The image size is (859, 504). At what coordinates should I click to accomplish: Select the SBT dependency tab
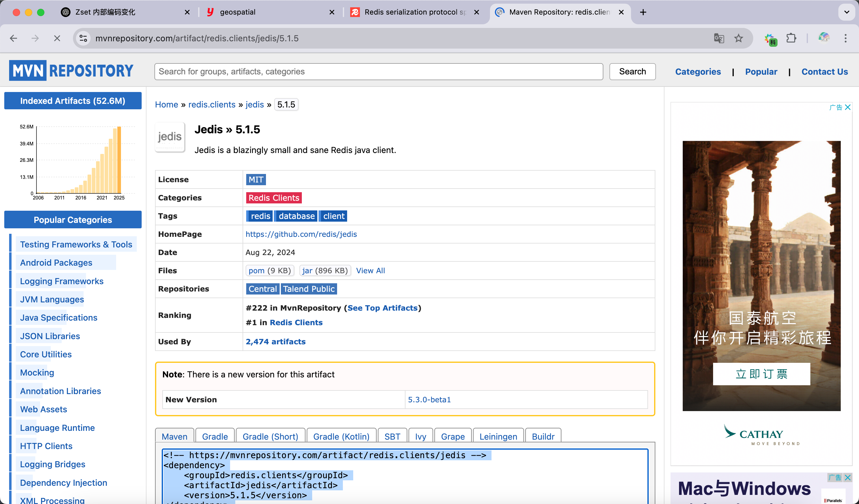click(x=392, y=436)
